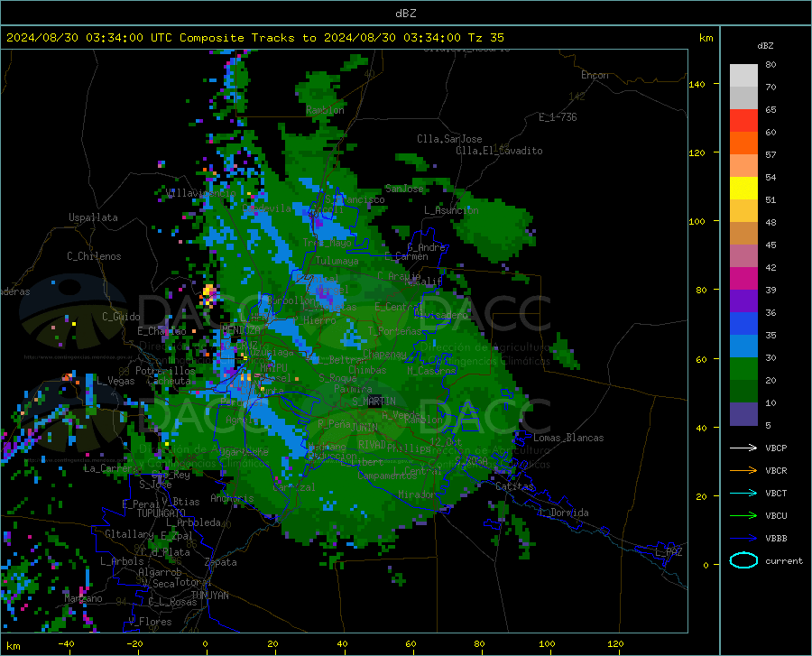
Task: Select the purple 36-39 dBZ swatch
Action: pos(743,301)
